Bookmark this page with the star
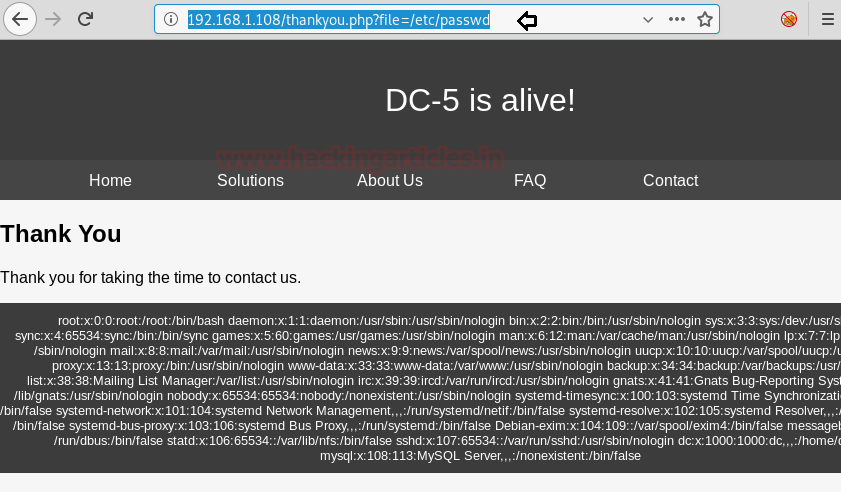Image resolution: width=841 pixels, height=492 pixels. (705, 19)
